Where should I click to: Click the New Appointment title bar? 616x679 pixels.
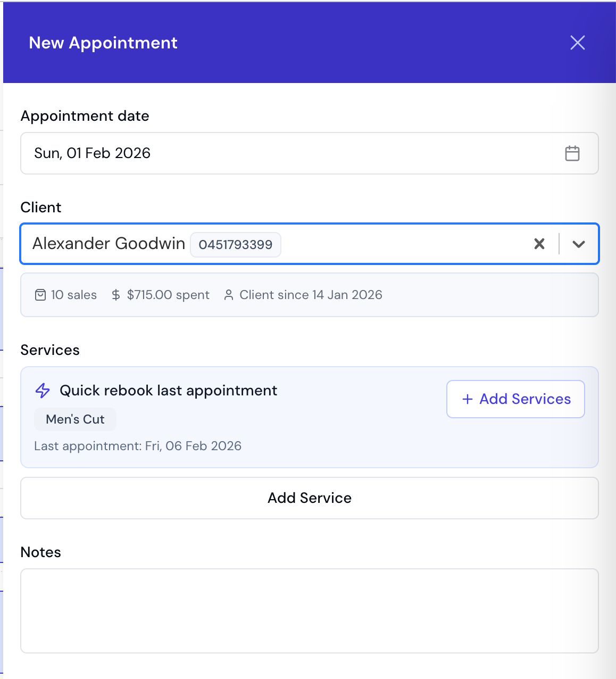tap(103, 43)
